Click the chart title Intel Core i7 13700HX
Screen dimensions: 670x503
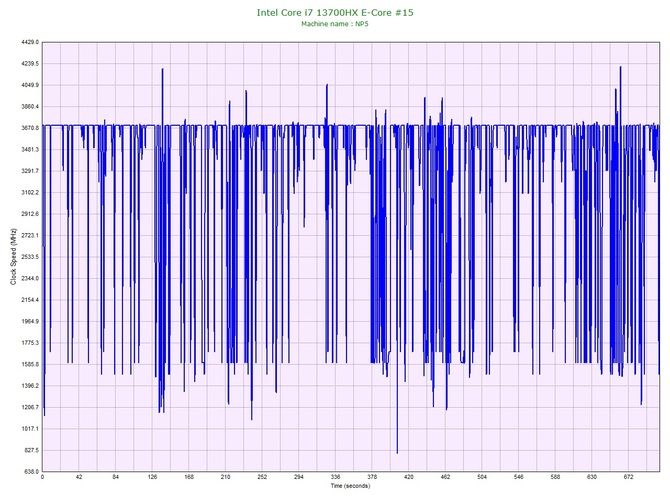(x=334, y=12)
